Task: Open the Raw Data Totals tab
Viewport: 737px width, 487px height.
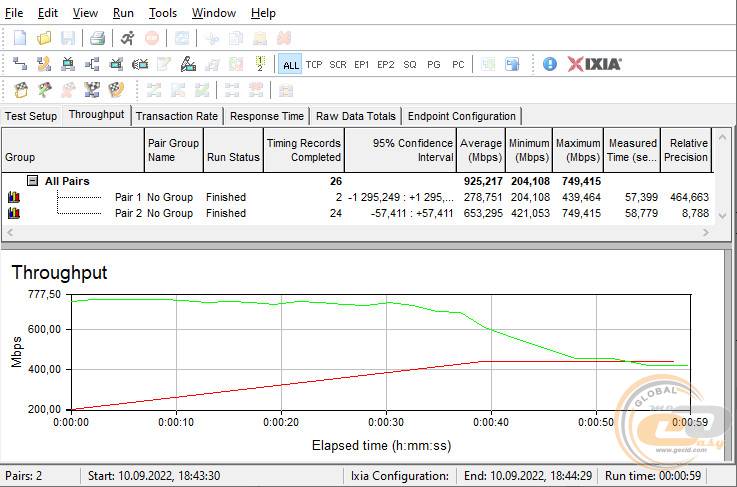Action: pyautogui.click(x=356, y=116)
